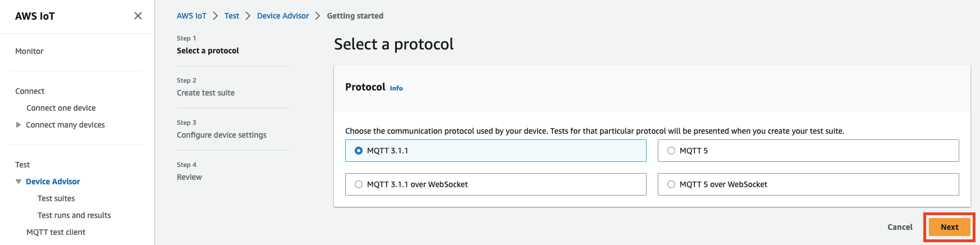Navigate to Test in the breadcrumb
Viewport: 980px width, 245px height.
click(x=232, y=16)
